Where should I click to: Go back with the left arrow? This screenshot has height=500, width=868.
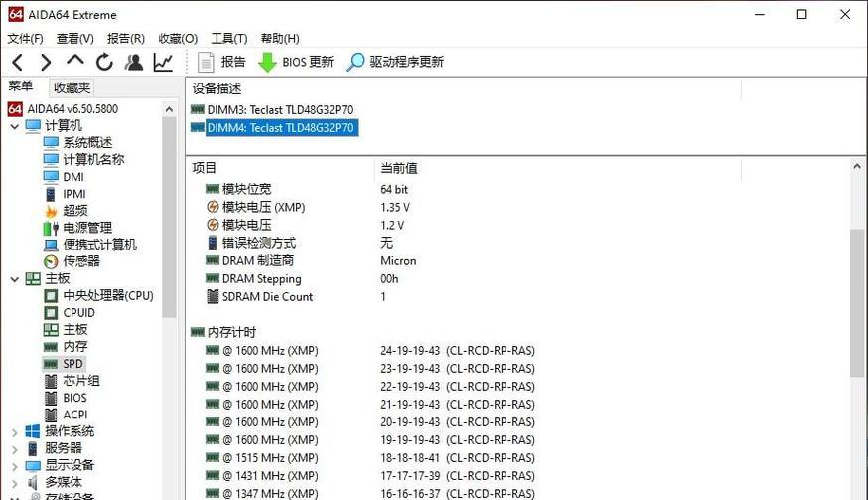point(18,62)
